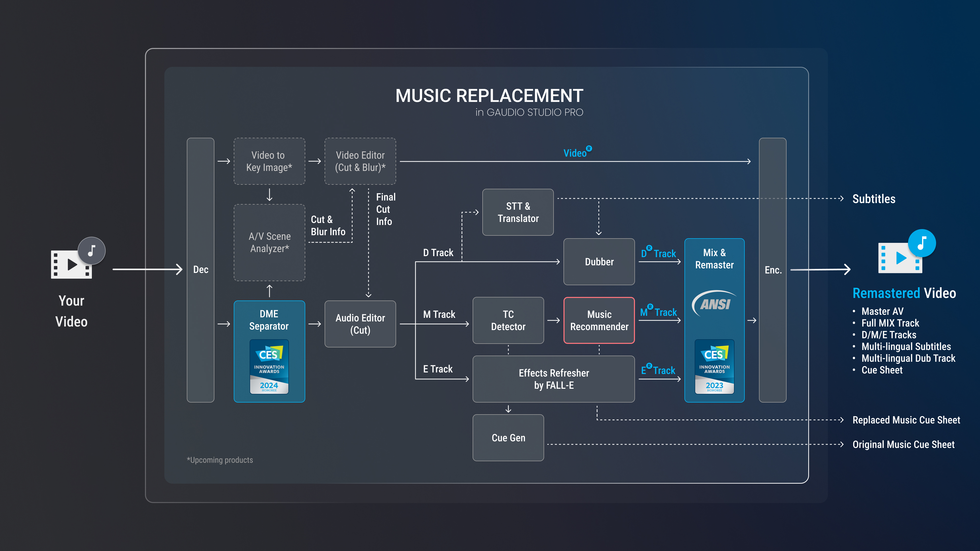Image resolution: width=980 pixels, height=551 pixels.
Task: Select the Audio Editor (Cut) box
Action: click(360, 324)
